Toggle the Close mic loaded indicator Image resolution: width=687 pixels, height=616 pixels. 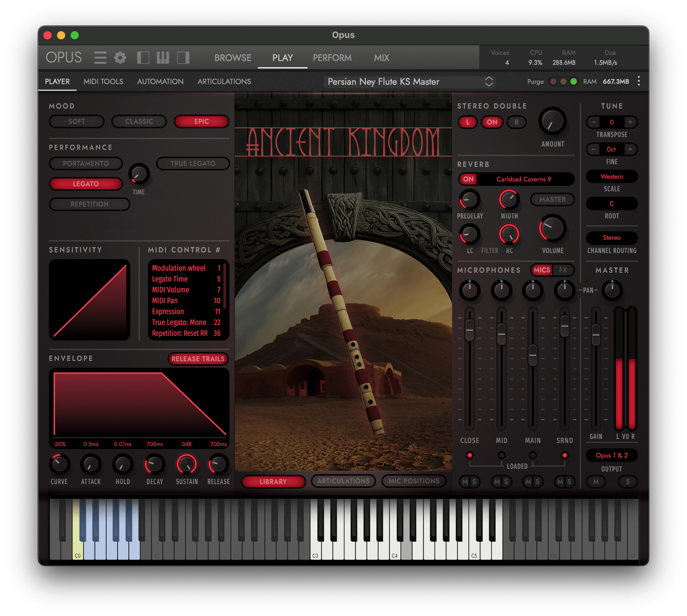(x=469, y=455)
